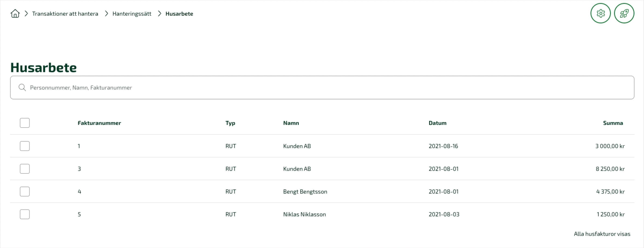Click the 1 250,00 kr amount row
Viewport: 644px width, 248px height.
coord(322,214)
